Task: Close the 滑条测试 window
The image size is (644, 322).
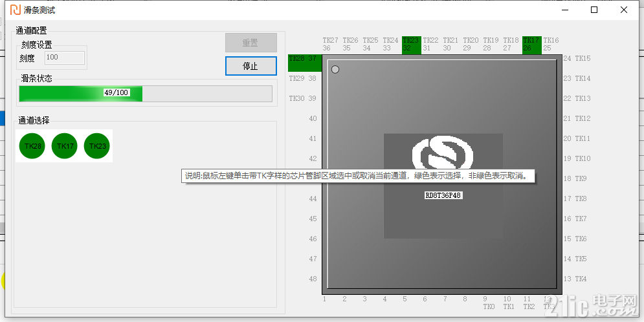Action: click(x=623, y=10)
